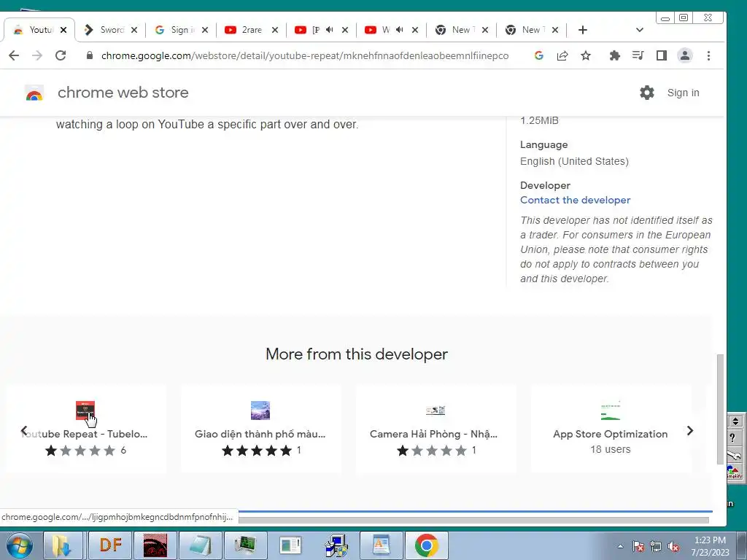Image resolution: width=747 pixels, height=560 pixels.
Task: Click the muted volume tray icon
Action: [673, 546]
